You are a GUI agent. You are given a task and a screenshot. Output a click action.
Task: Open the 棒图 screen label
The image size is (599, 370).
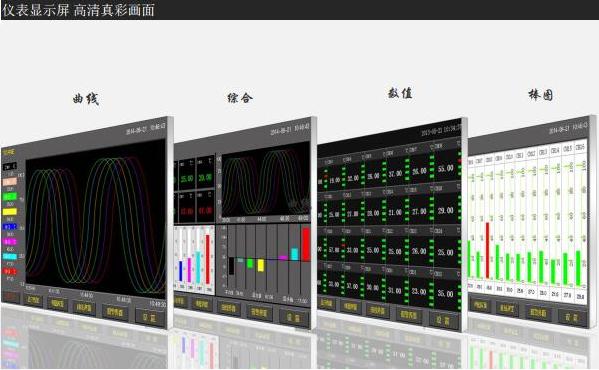coord(541,95)
